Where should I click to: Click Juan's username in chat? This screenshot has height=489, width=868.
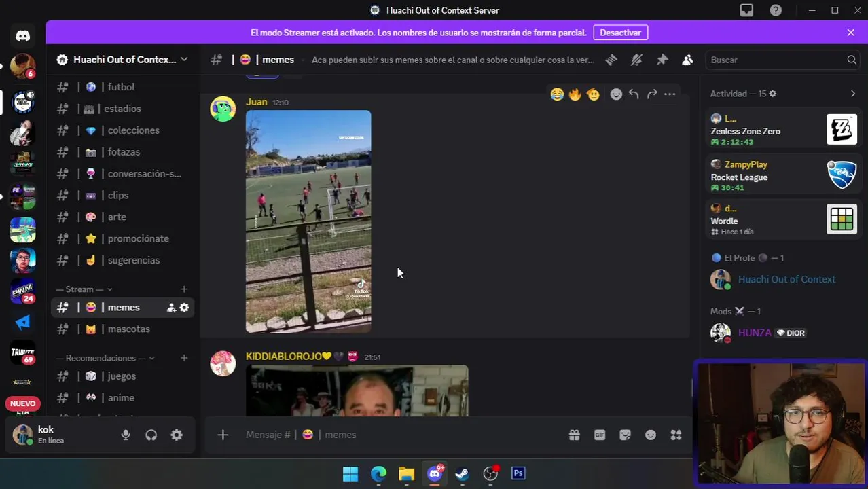coord(256,102)
